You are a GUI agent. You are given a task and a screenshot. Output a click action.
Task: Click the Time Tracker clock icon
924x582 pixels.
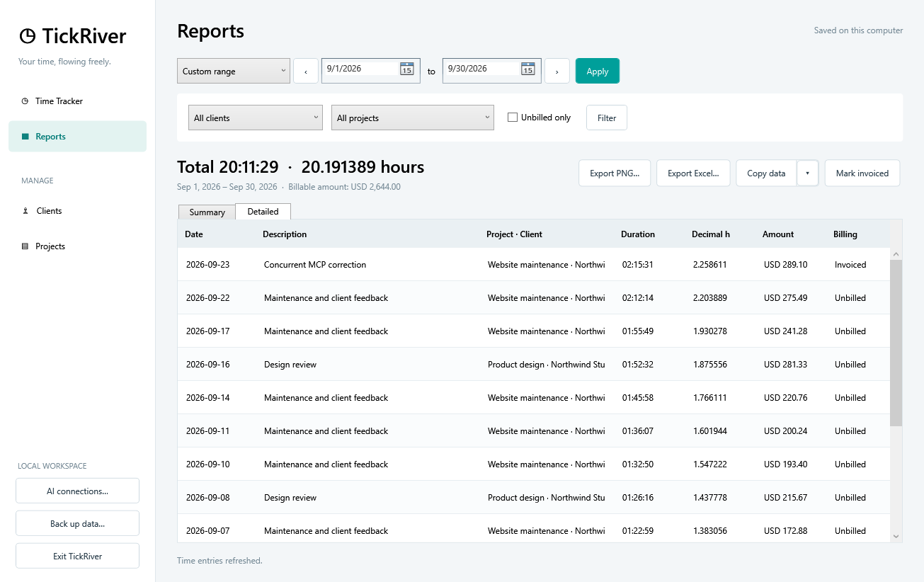pyautogui.click(x=25, y=101)
